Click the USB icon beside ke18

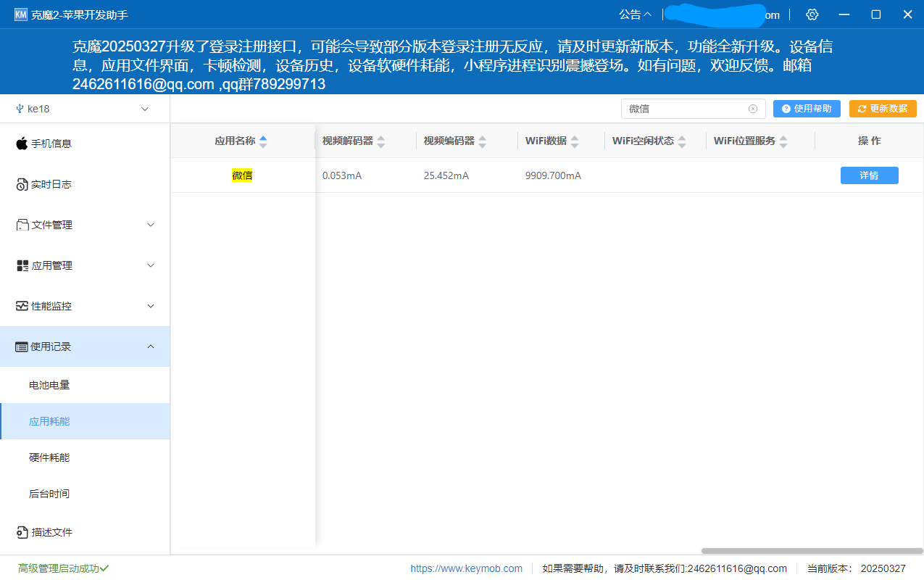click(20, 109)
